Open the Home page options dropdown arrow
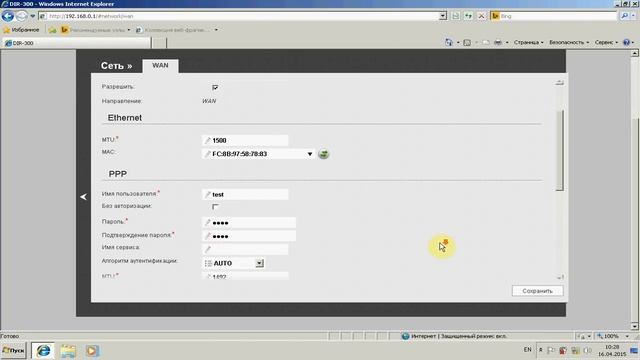 (458, 42)
